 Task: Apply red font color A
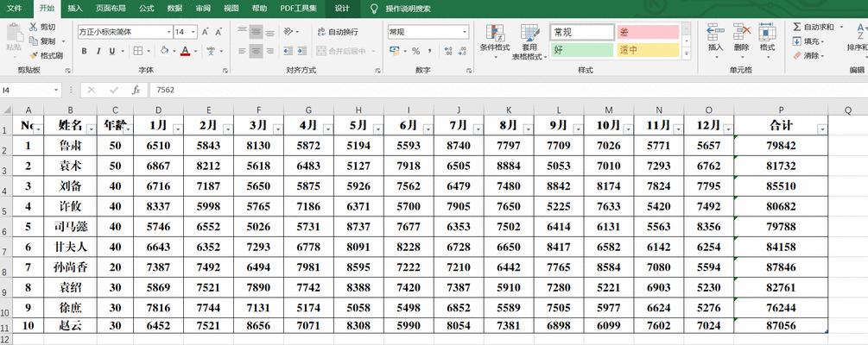pos(185,51)
